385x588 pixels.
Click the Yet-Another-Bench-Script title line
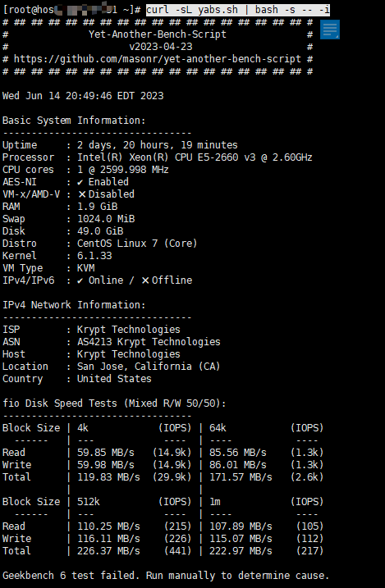158,34
